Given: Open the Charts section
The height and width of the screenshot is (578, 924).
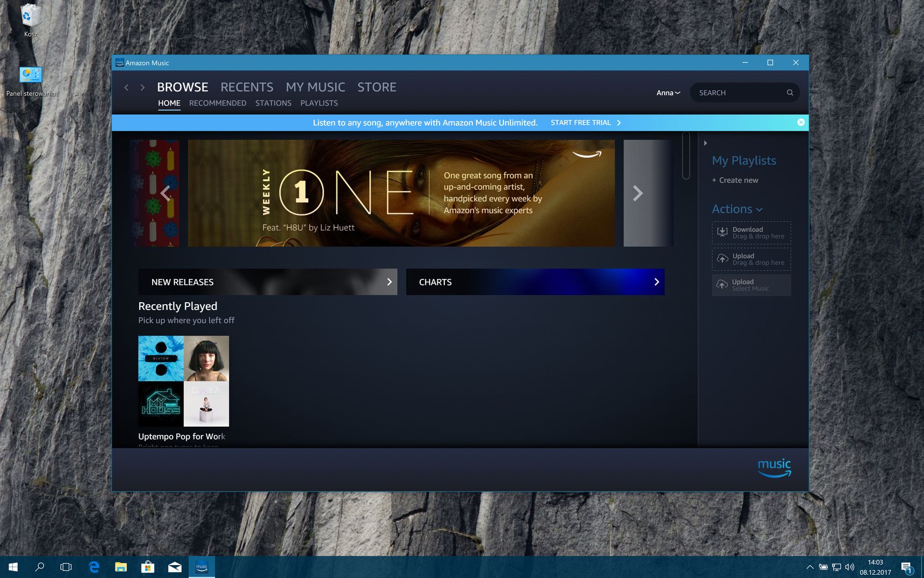Looking at the screenshot, I should click(535, 282).
